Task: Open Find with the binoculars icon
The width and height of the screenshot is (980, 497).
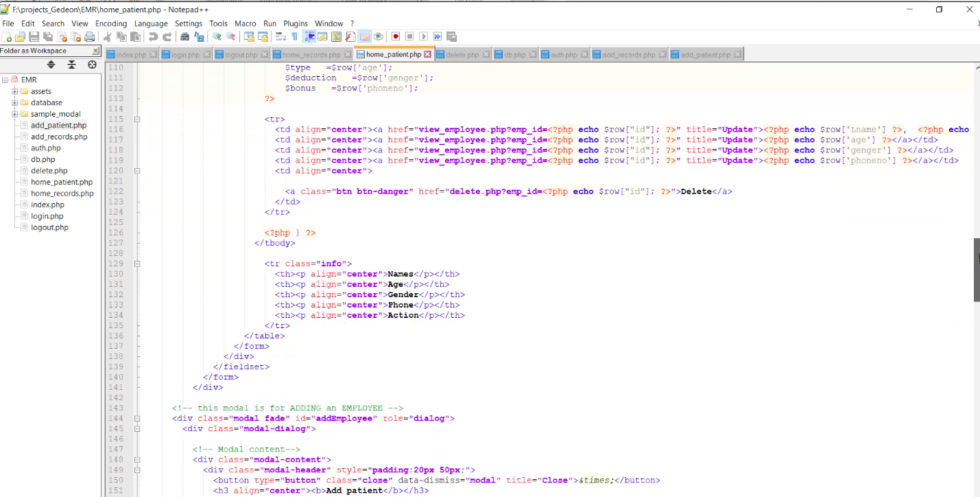Action: [184, 36]
